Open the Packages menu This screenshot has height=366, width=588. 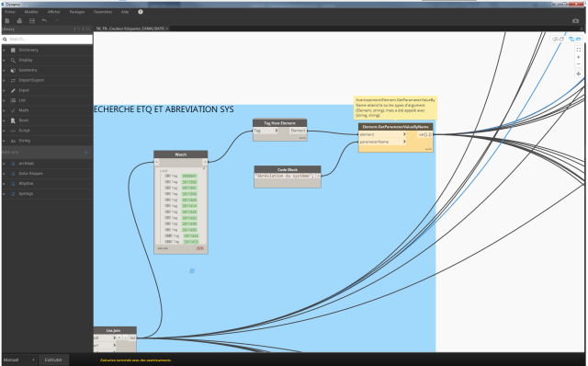tap(77, 12)
